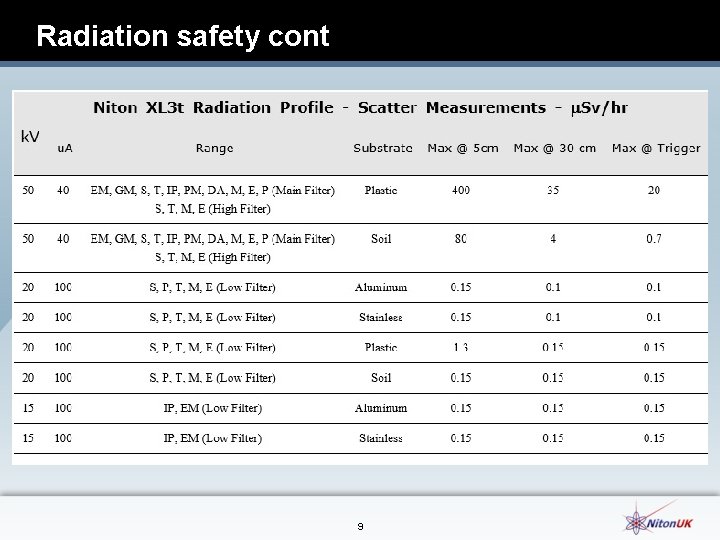The width and height of the screenshot is (720, 540).
Task: Click the value 400 in the table
Action: (x=461, y=190)
